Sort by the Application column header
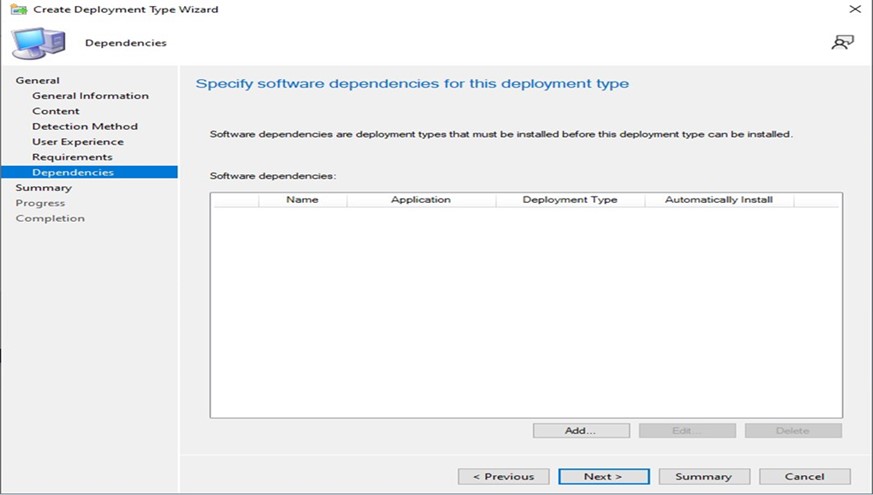 pyautogui.click(x=420, y=200)
